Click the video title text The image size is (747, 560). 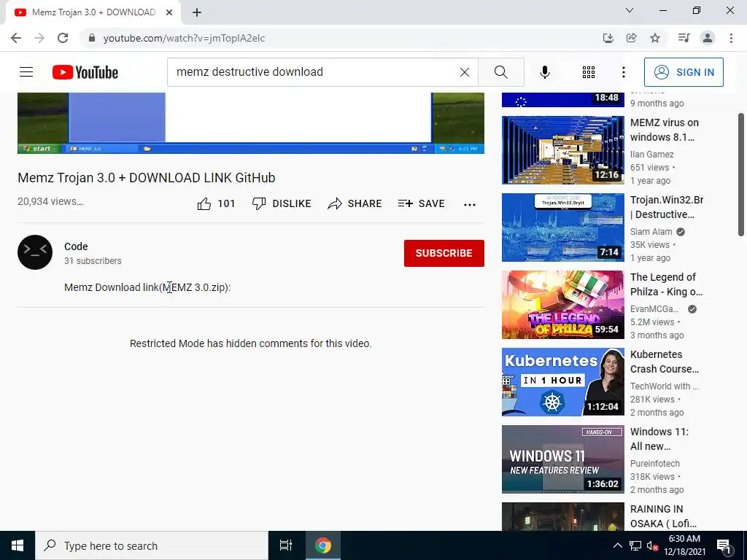pyautogui.click(x=146, y=178)
